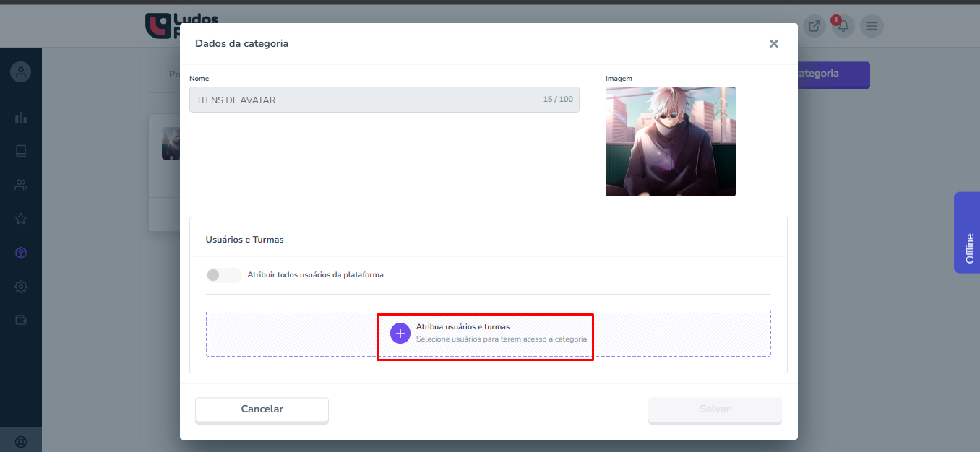The height and width of the screenshot is (452, 980).
Task: Open the help lifebuoy icon
Action: tap(21, 442)
